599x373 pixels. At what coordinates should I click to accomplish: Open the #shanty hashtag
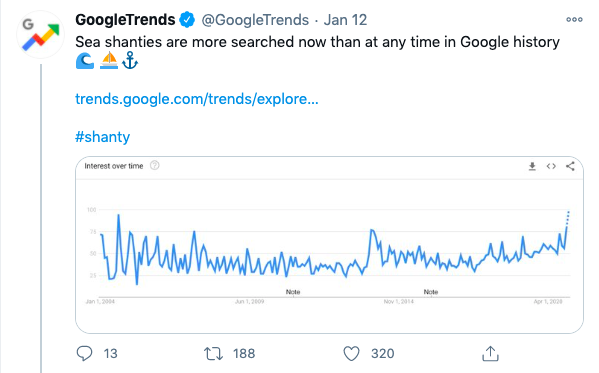(102, 137)
